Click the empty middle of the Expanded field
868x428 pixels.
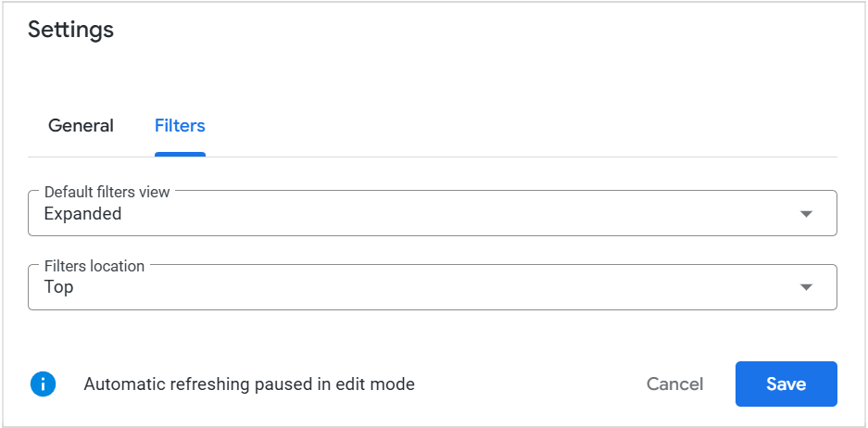pos(463,214)
